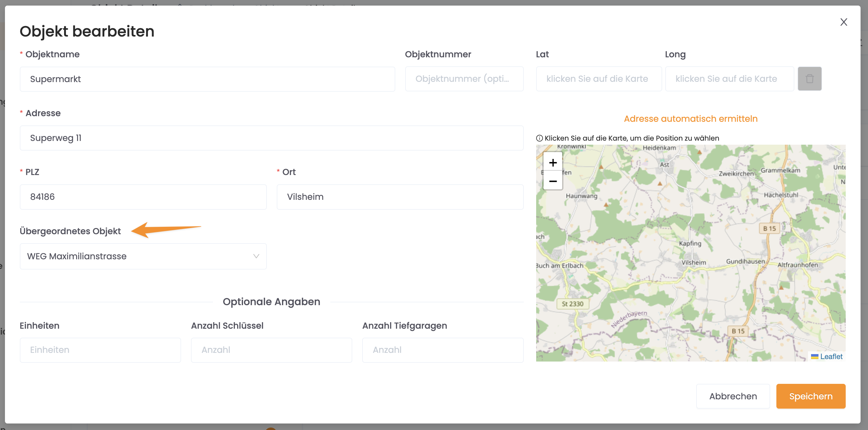Image resolution: width=868 pixels, height=430 pixels.
Task: Expand dropdown via chevron arrow
Action: click(x=256, y=256)
